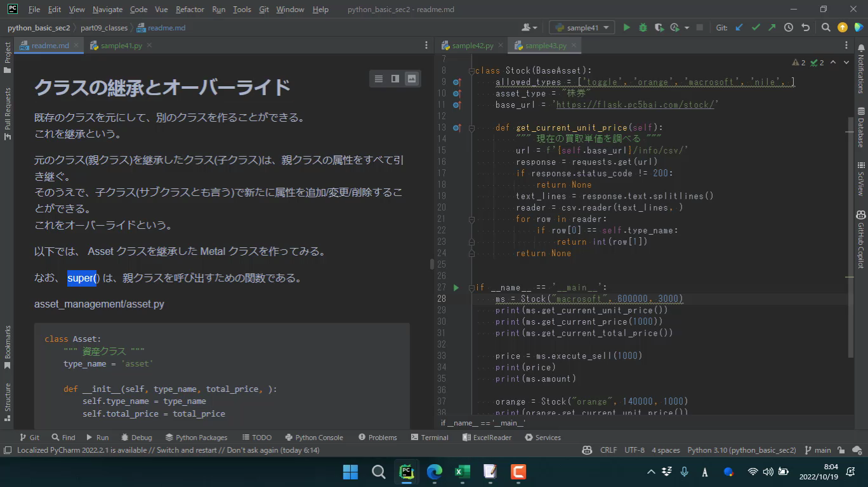Viewport: 868px width, 487px height.
Task: Open the Terminal tool window
Action: click(430, 438)
